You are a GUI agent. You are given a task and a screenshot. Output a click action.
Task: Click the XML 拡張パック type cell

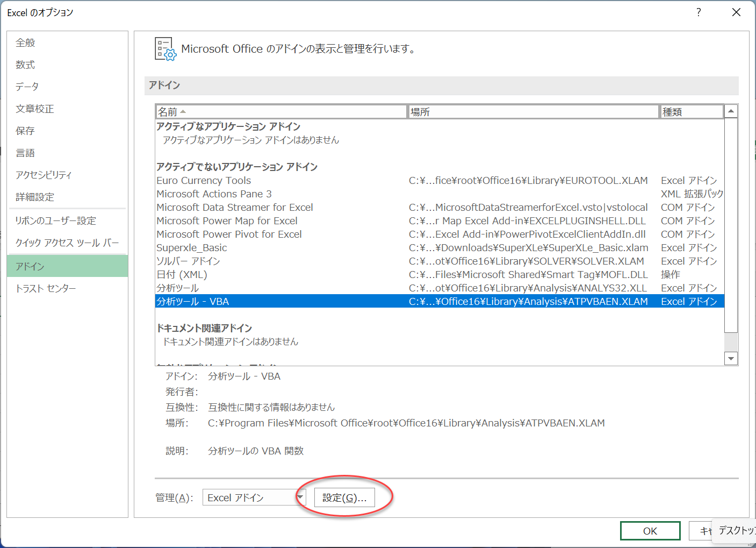coord(692,194)
